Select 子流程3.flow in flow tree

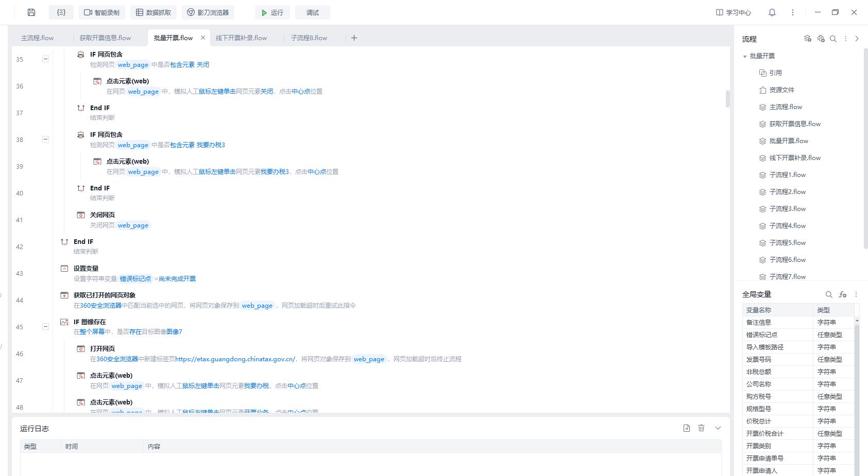(x=787, y=209)
